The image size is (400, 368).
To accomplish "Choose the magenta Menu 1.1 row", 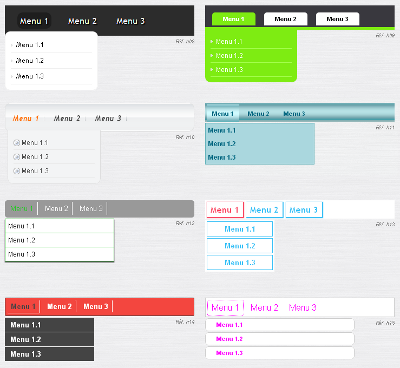I will [280, 325].
